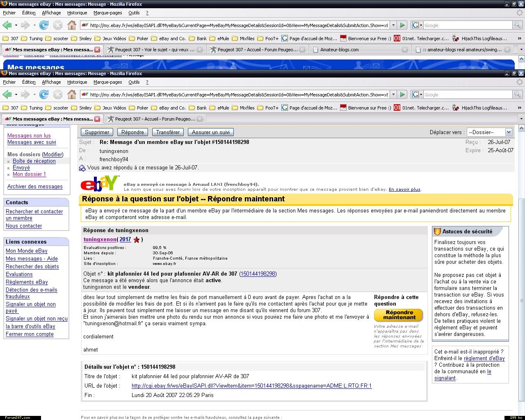The image size is (525, 420).
Task: Reload page in front Firefox window
Action: tap(44, 94)
